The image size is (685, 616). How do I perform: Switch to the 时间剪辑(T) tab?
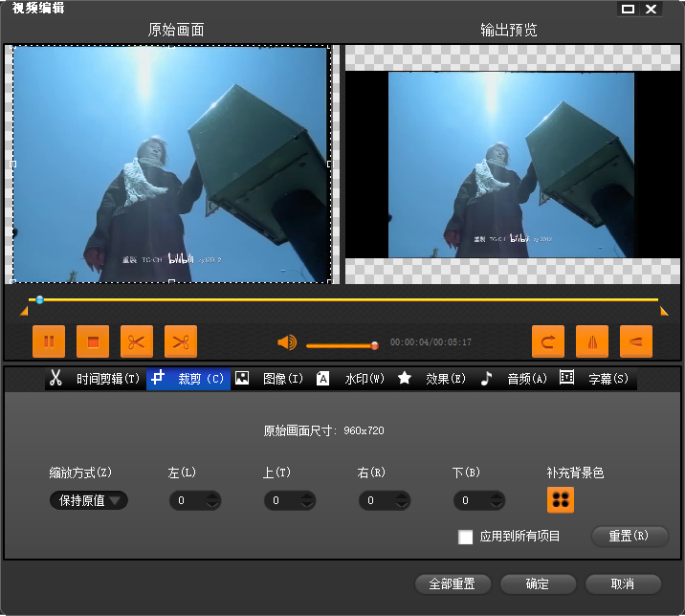[x=96, y=379]
